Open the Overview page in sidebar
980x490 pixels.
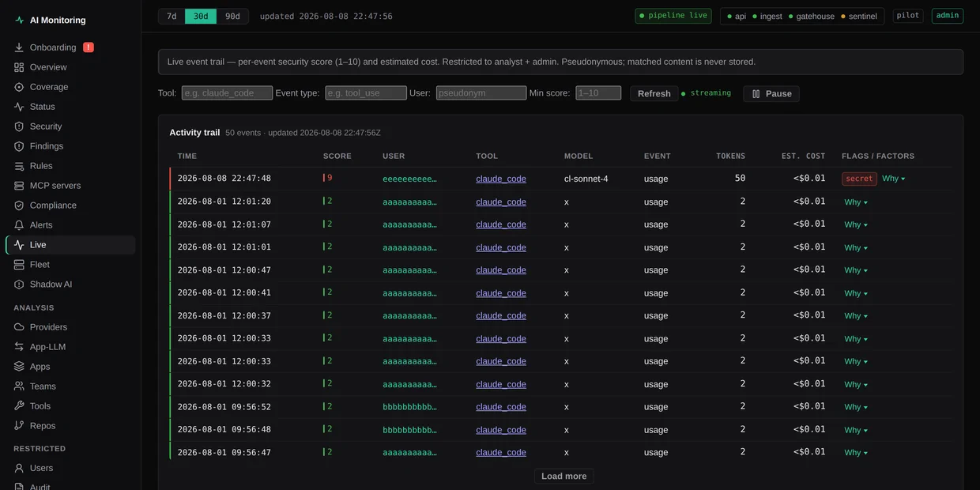click(70, 67)
